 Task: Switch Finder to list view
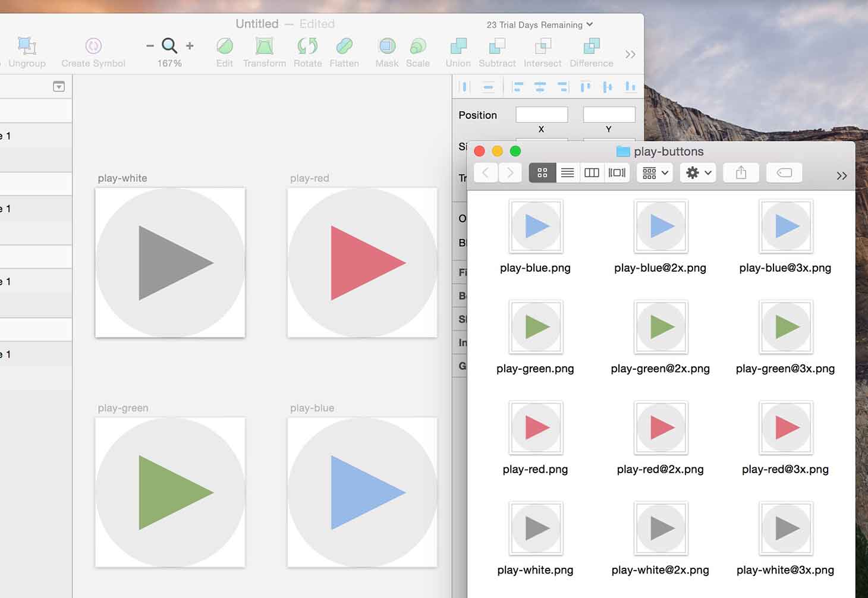pos(568,173)
